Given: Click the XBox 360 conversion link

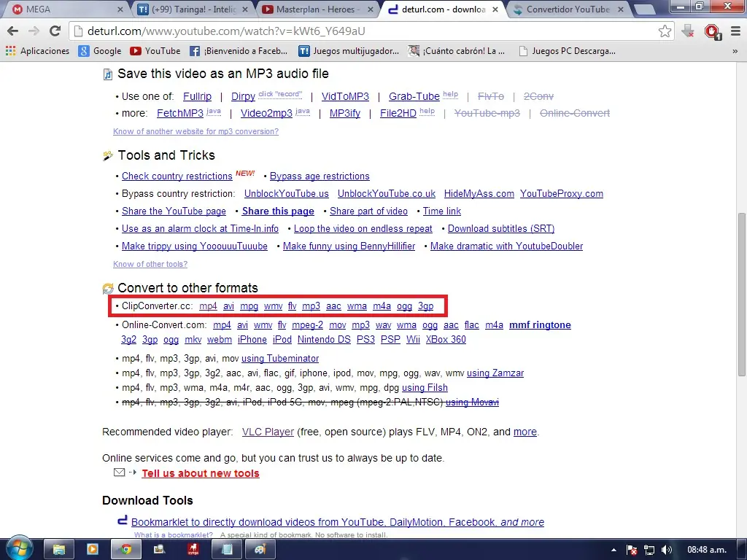Looking at the screenshot, I should click(x=446, y=340).
